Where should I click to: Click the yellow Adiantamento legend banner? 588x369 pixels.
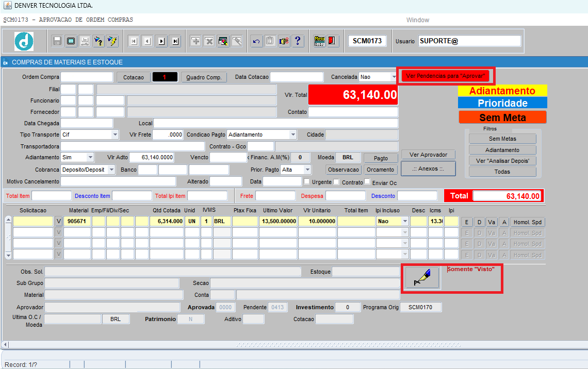[502, 91]
